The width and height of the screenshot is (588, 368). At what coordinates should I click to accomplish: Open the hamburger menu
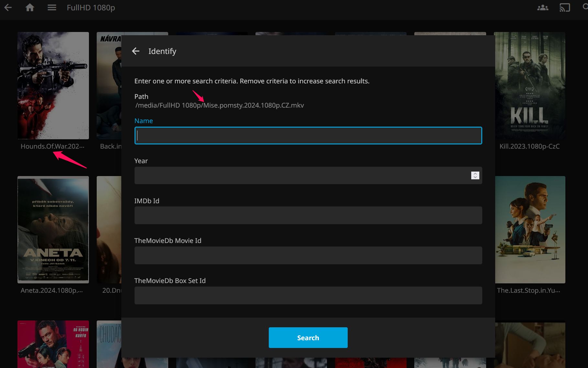(x=52, y=7)
